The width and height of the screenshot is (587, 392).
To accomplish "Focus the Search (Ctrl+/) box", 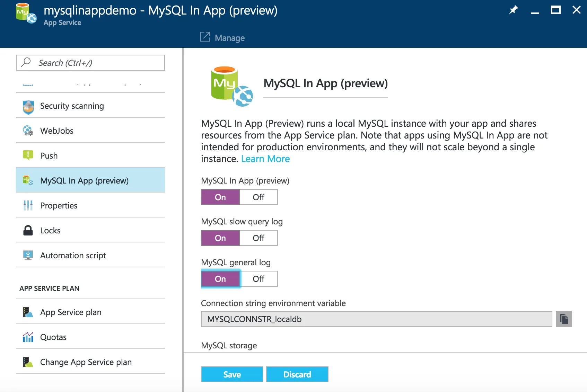I will pos(90,63).
